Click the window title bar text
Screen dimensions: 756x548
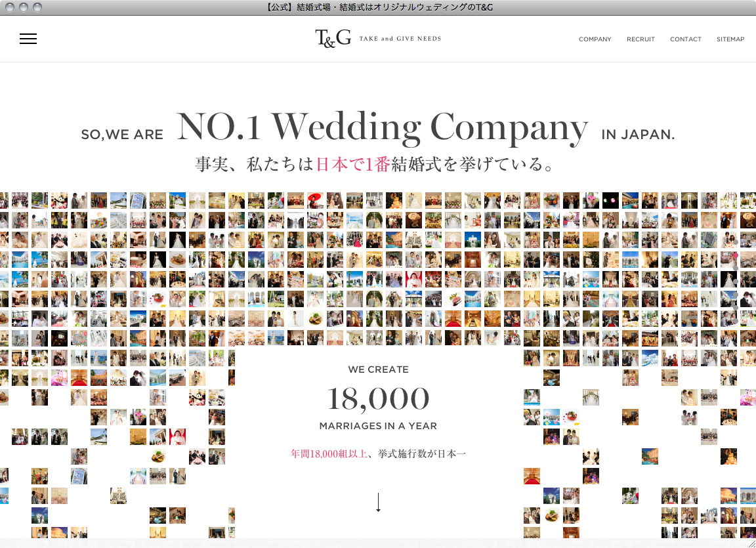[378, 7]
